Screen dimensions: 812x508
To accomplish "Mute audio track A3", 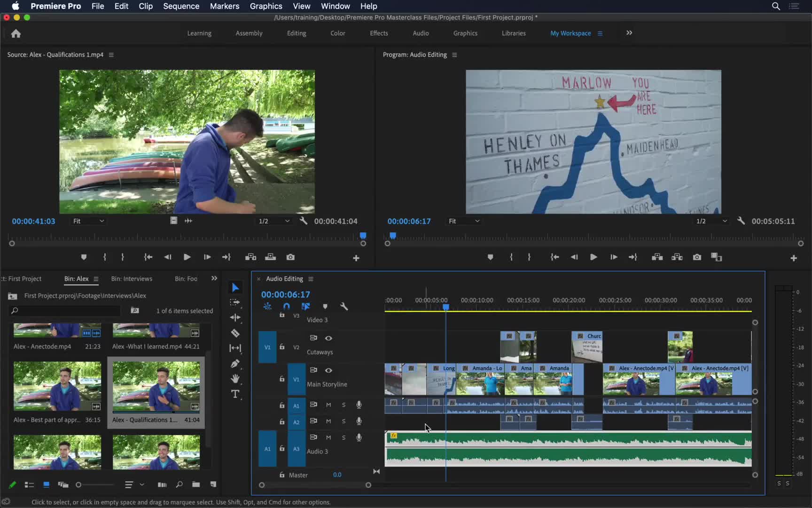I will click(x=328, y=437).
